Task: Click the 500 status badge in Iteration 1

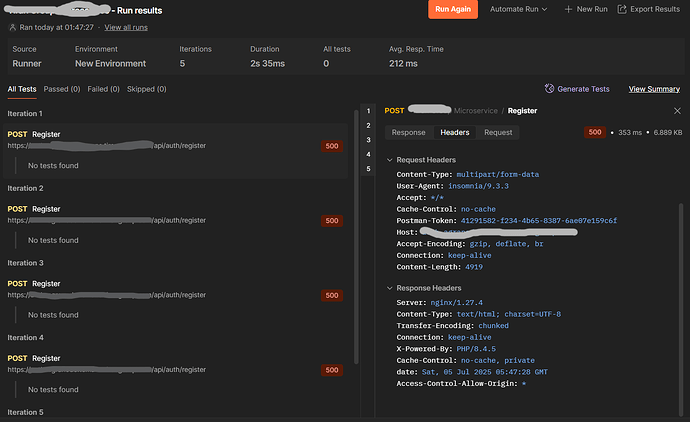Action: pyautogui.click(x=332, y=146)
